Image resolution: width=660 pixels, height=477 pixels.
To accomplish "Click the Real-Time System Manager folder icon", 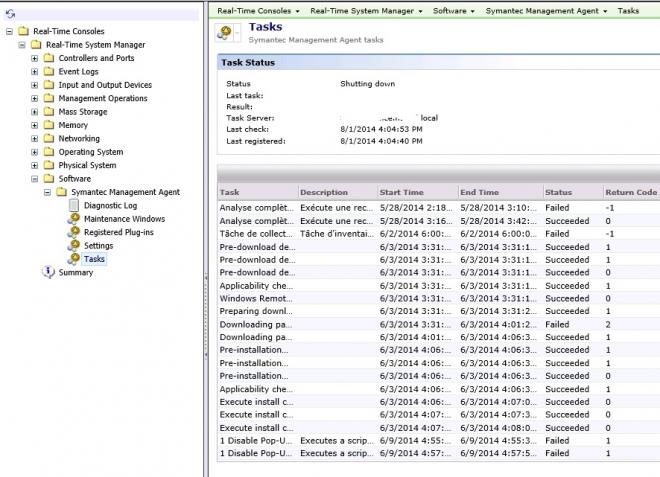I will 36,45.
